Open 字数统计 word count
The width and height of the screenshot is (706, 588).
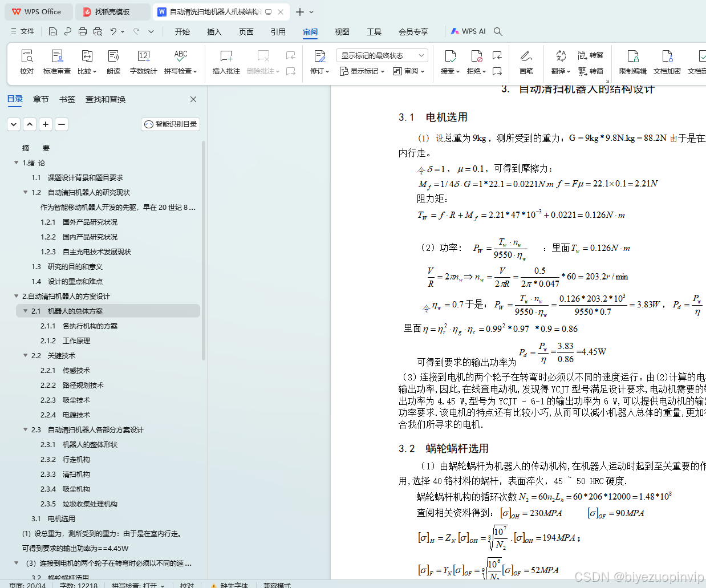pyautogui.click(x=144, y=62)
